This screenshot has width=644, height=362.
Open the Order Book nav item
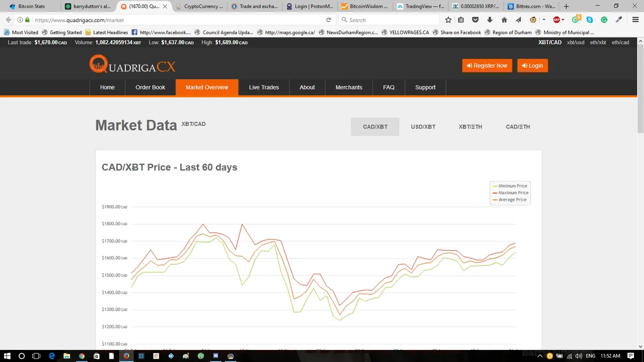[x=150, y=87]
